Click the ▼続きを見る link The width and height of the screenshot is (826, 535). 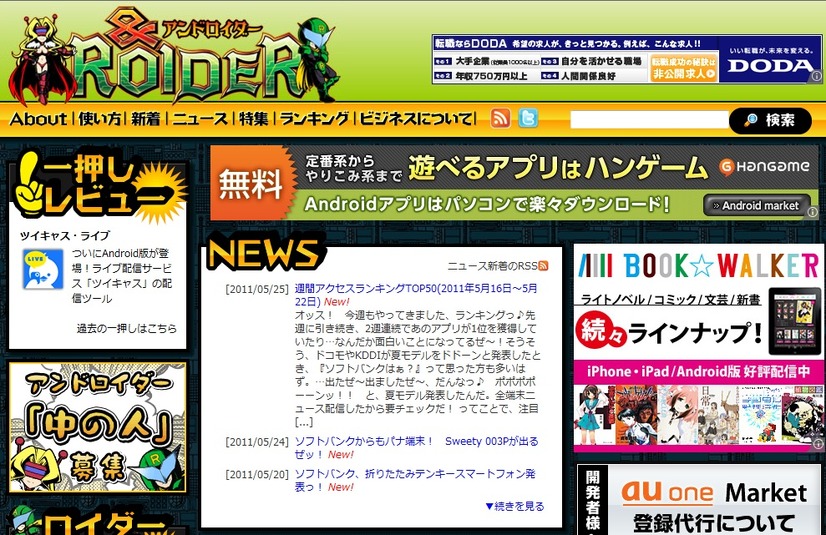(x=515, y=506)
